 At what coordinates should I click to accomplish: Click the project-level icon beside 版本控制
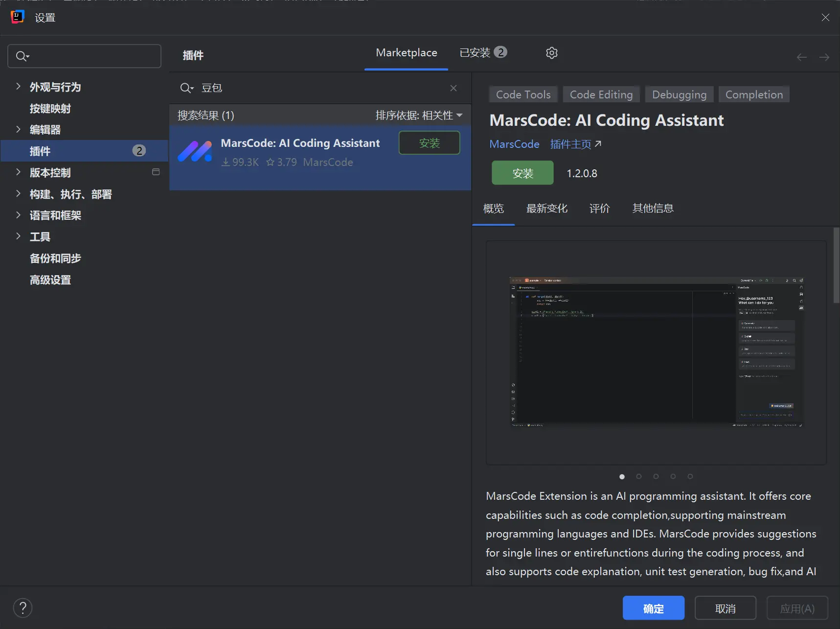pos(156,172)
